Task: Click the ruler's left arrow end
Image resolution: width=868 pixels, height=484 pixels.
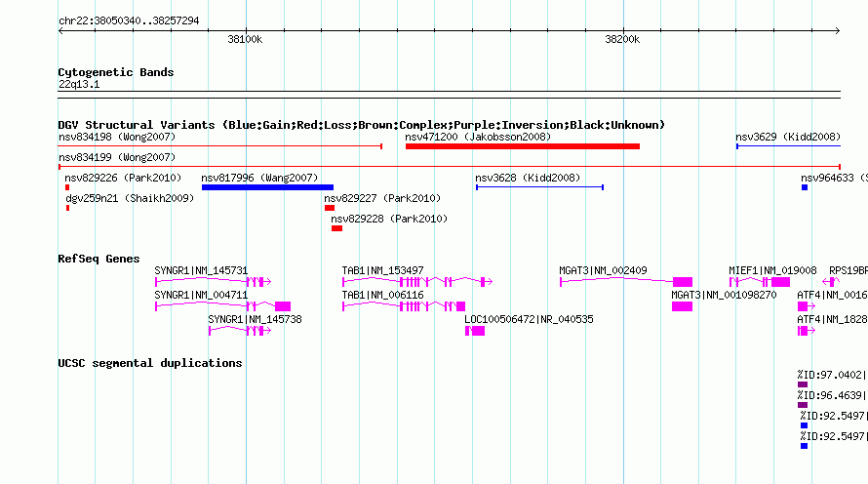Action: pos(60,31)
